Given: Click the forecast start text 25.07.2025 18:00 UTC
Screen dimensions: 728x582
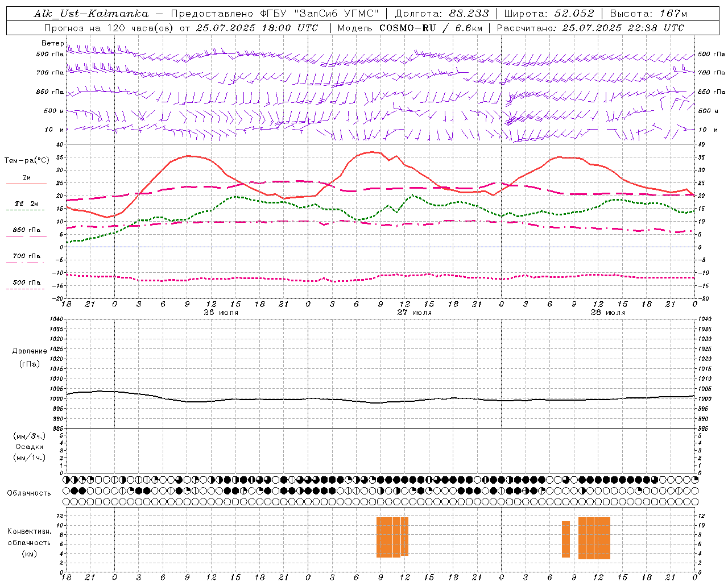Looking at the screenshot, I should click(x=257, y=28).
